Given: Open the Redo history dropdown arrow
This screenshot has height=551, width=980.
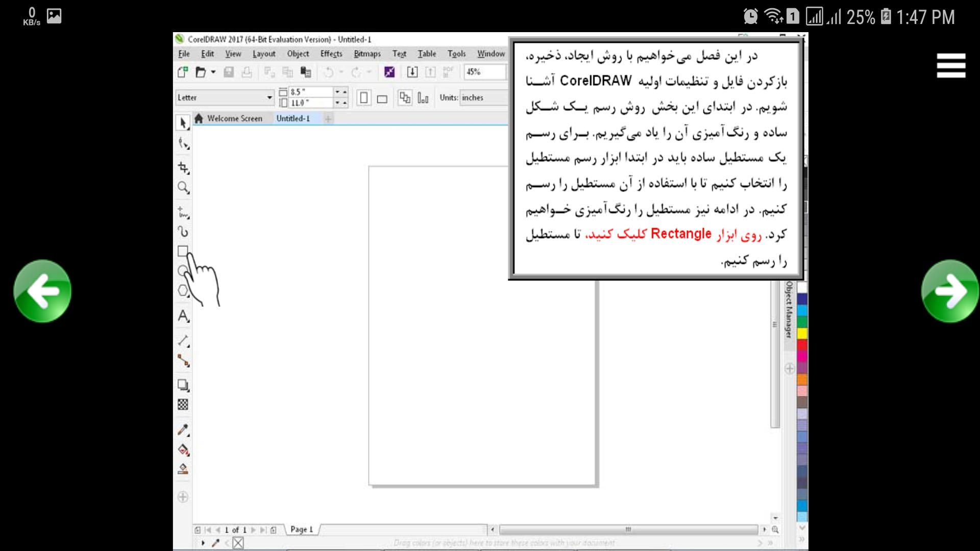Looking at the screenshot, I should pos(369,72).
